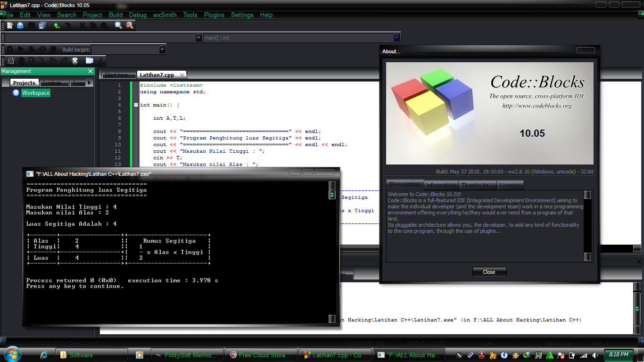Open the Settings menu
Image resolution: width=644 pixels, height=362 pixels.
[242, 15]
